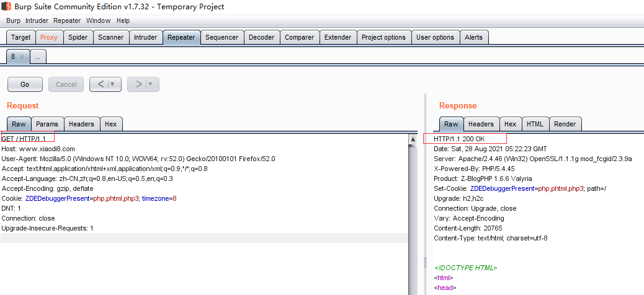Image resolution: width=644 pixels, height=295 pixels.
Task: Open the back history dropdown arrow
Action: tap(113, 84)
